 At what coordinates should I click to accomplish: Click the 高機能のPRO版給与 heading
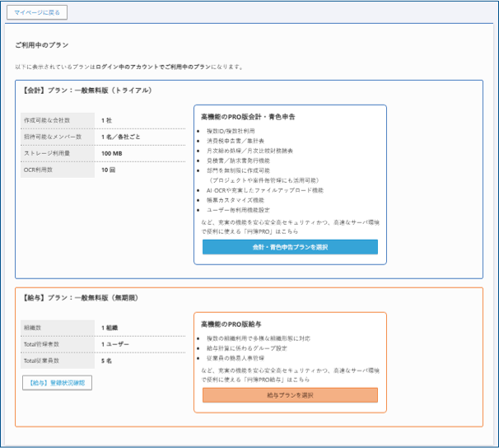point(231,324)
